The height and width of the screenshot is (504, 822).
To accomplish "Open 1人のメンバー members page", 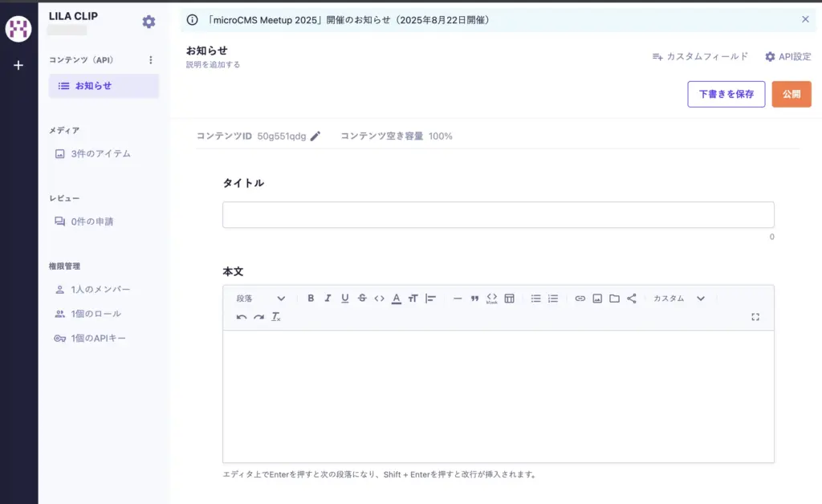I will [x=93, y=289].
